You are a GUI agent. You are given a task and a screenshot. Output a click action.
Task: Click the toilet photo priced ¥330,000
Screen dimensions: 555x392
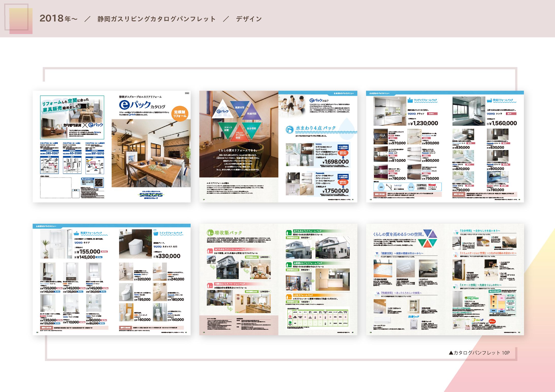pyautogui.click(x=135, y=244)
